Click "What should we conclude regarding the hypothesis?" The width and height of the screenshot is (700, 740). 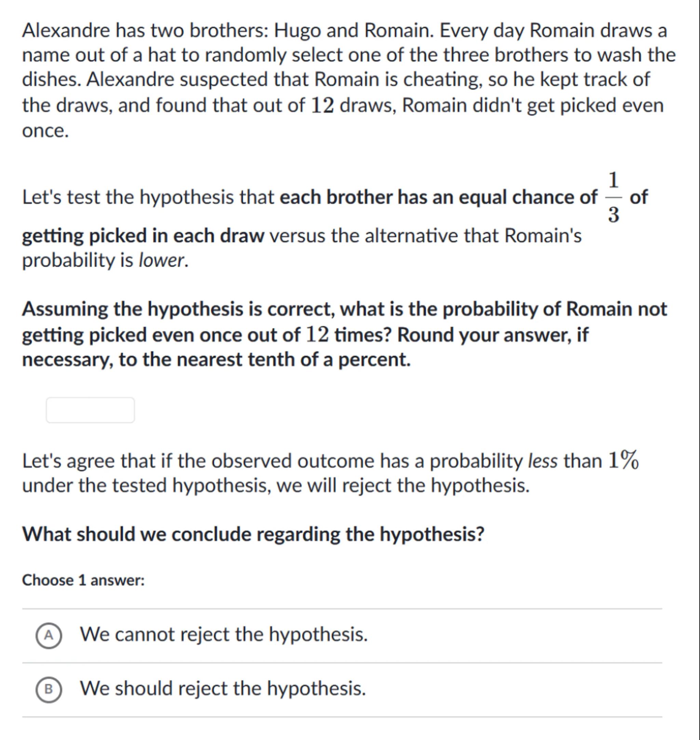coord(253,534)
